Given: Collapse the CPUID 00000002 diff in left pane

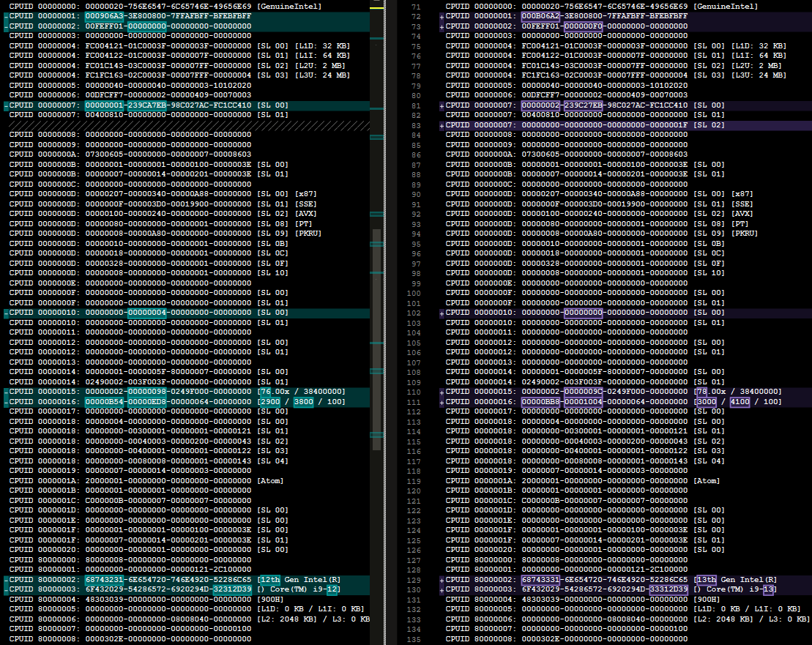Looking at the screenshot, I should [5, 26].
